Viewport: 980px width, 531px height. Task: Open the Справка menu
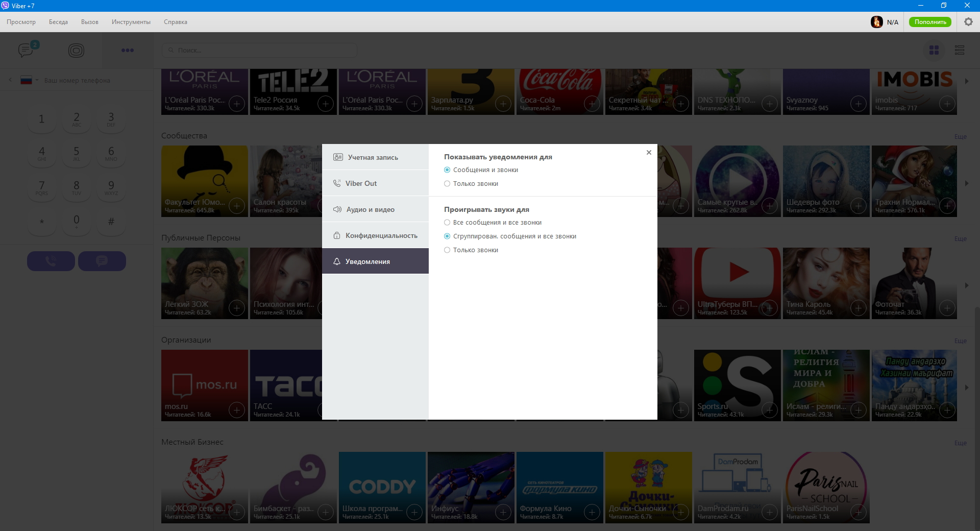[x=176, y=22]
